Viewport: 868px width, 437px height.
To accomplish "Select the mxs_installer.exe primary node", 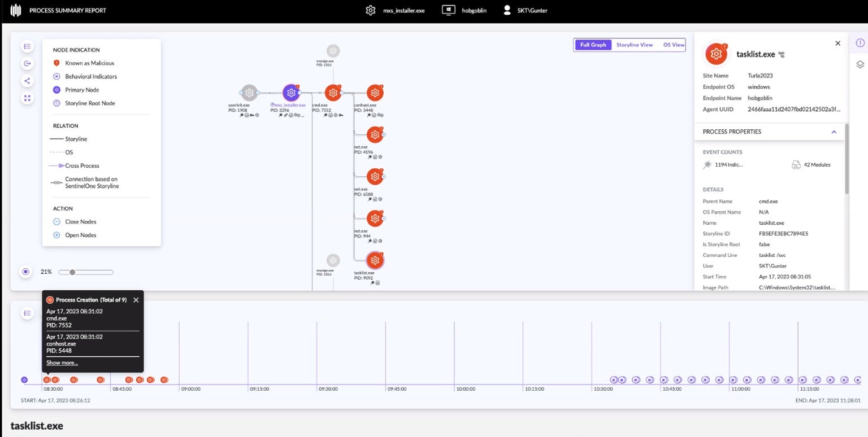I will pos(291,93).
